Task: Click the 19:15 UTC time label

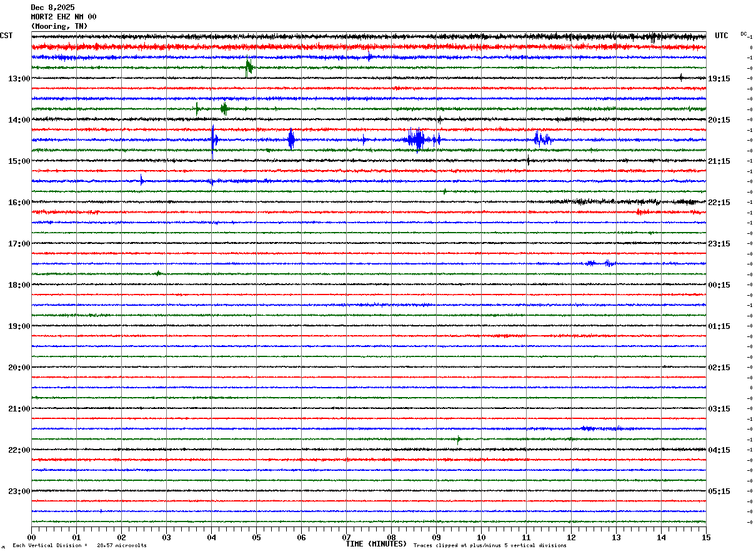Action: pyautogui.click(x=719, y=79)
